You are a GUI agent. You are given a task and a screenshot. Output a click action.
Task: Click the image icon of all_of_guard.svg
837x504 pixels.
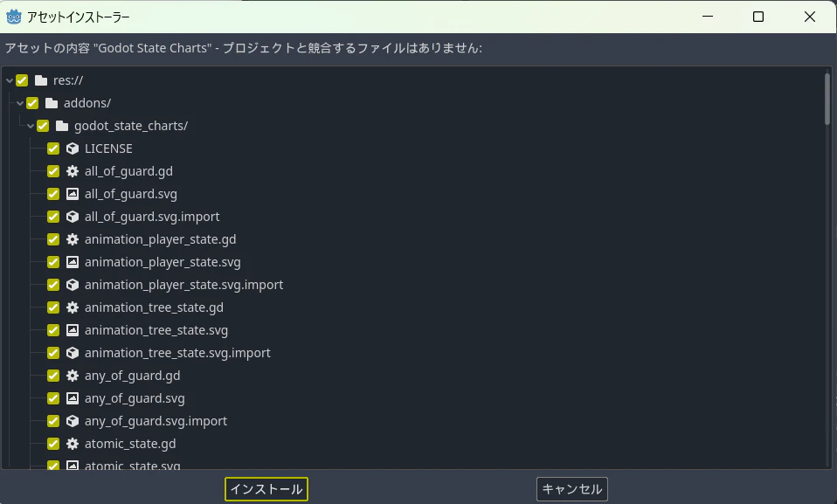[x=73, y=194]
